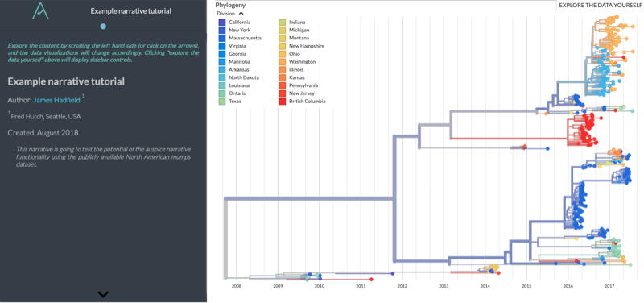Click the gray root branch of tree
This screenshot has height=303, width=644.
(x=225, y=239)
